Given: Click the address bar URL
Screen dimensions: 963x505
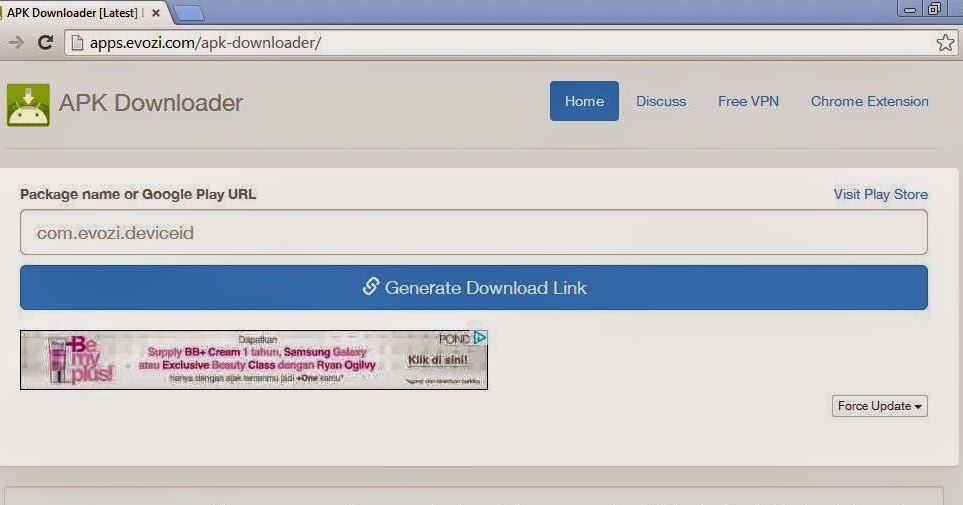Looking at the screenshot, I should (x=205, y=42).
